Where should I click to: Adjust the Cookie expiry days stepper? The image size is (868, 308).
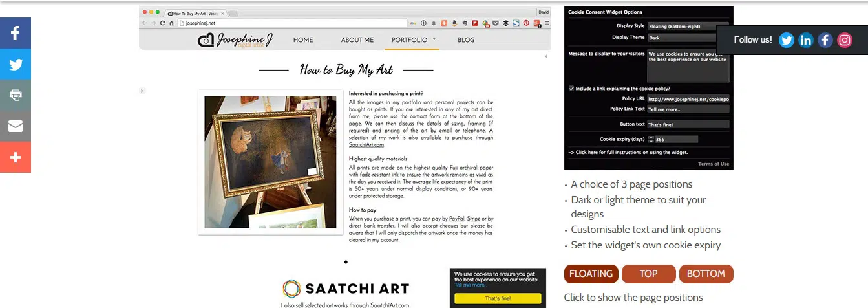coord(651,139)
